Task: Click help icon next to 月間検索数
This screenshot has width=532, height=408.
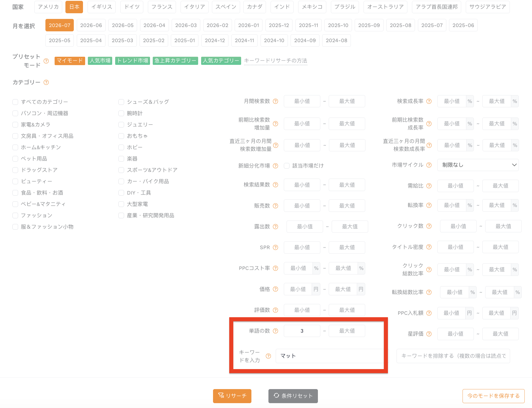Action: pos(275,101)
